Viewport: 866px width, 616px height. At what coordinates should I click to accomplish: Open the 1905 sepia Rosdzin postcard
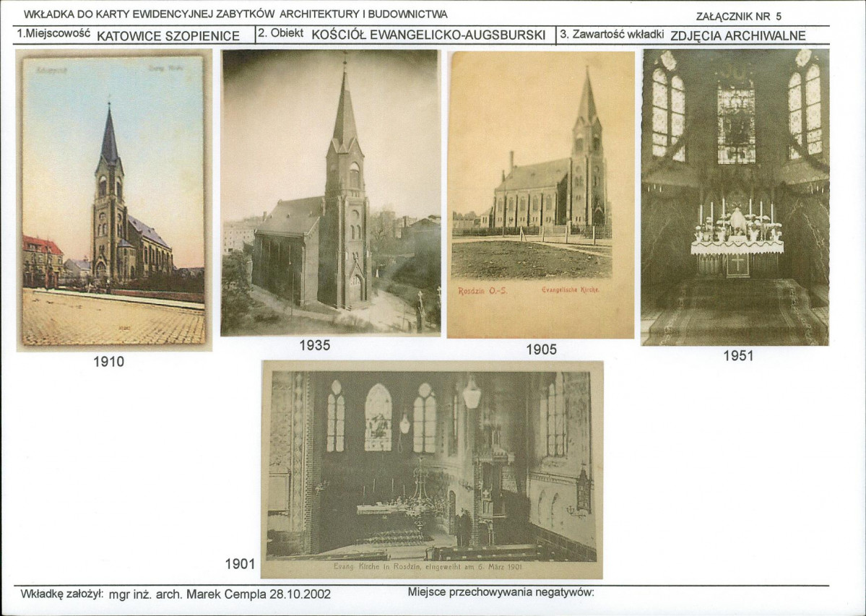540,194
